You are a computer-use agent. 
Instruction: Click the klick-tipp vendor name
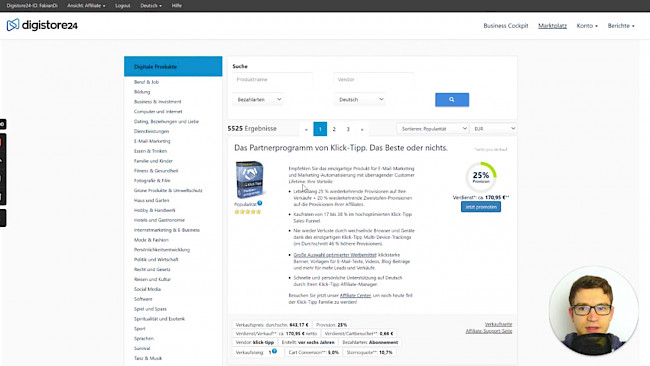(x=263, y=342)
